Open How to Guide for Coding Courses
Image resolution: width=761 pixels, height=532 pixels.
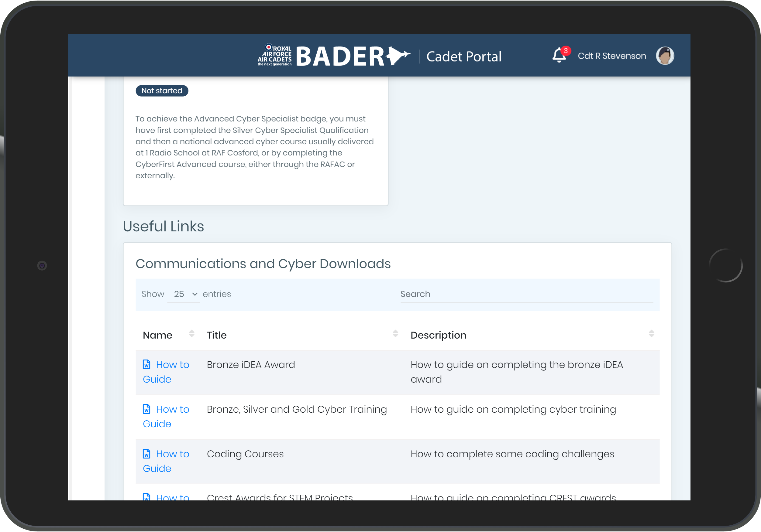coord(166,462)
